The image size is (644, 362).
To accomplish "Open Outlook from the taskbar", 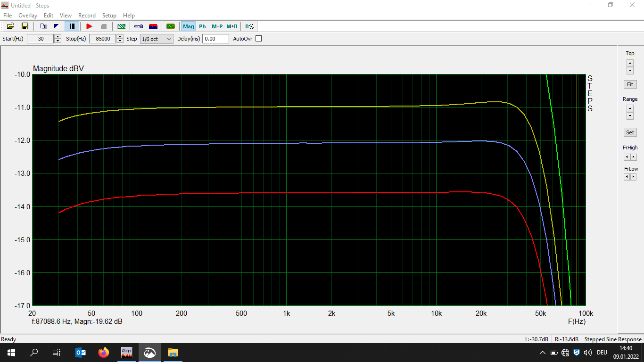I will pos(81,353).
